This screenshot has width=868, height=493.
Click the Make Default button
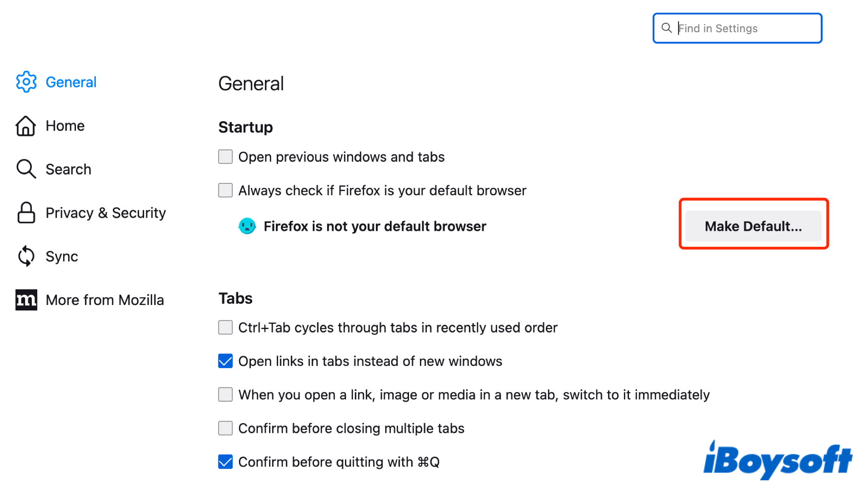click(753, 226)
